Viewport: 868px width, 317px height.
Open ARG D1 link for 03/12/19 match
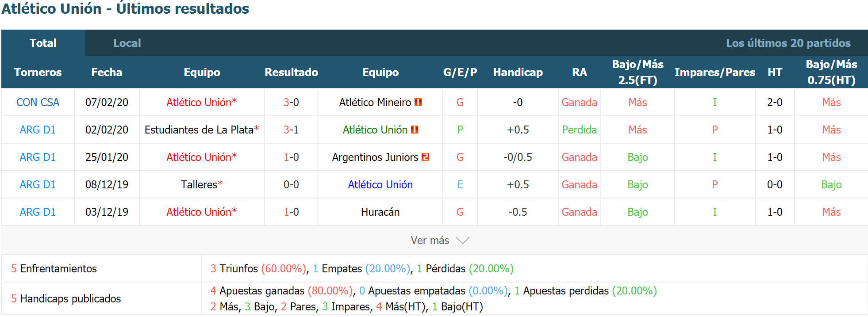click(38, 212)
